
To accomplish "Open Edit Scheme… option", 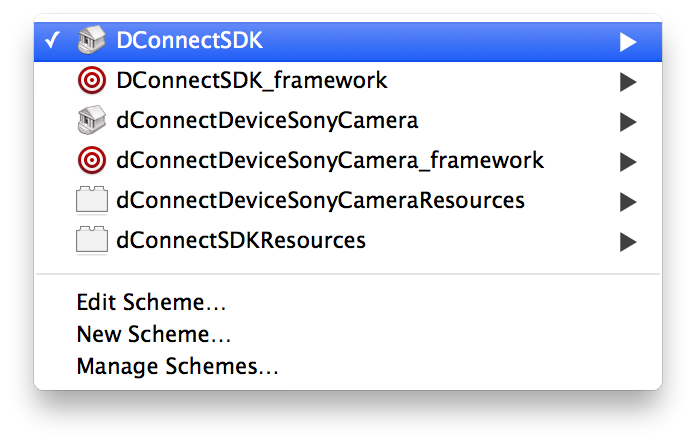I will [151, 303].
